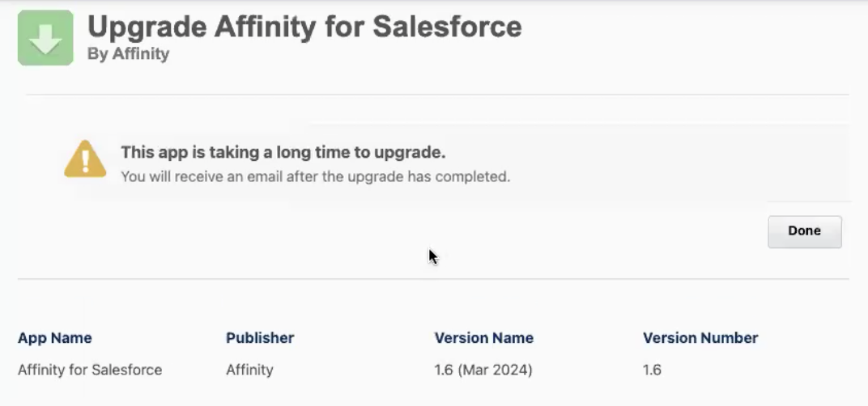
Task: Select the Upgrade Affinity for Salesforce heading
Action: click(304, 27)
